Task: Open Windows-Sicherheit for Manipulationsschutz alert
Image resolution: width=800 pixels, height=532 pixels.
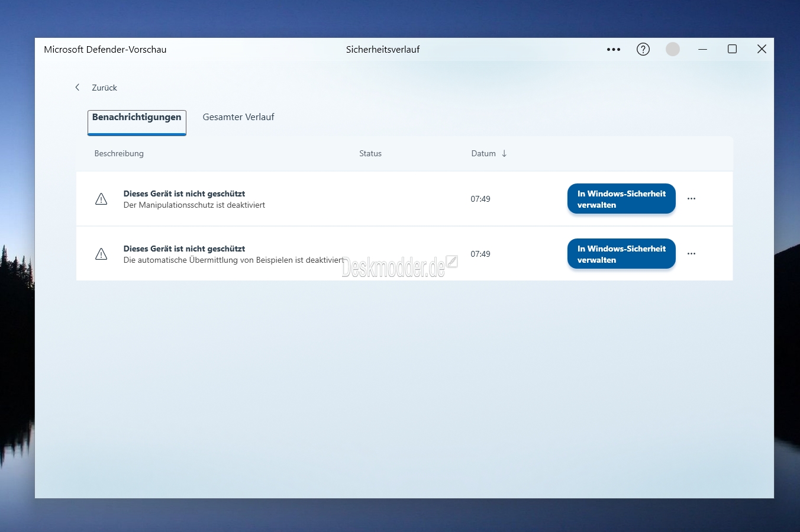Action: [x=621, y=199]
